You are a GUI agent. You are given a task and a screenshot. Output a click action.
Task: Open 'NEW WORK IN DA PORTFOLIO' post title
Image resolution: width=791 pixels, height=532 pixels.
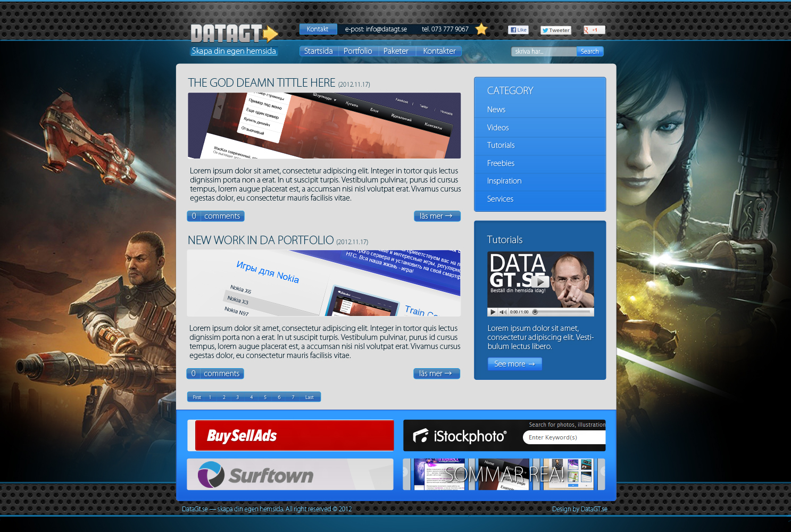261,240
